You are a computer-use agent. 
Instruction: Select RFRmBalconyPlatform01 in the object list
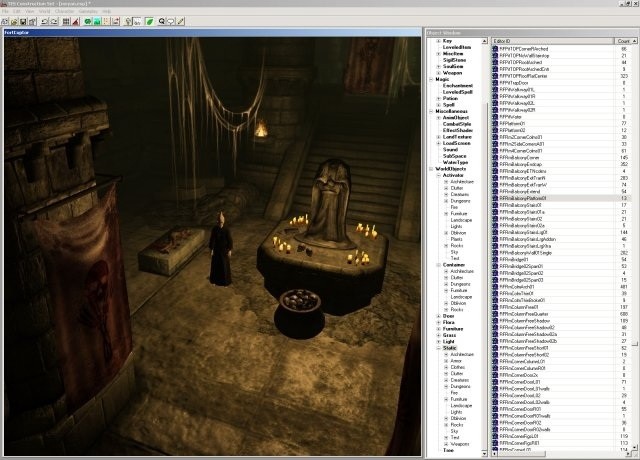click(x=530, y=198)
